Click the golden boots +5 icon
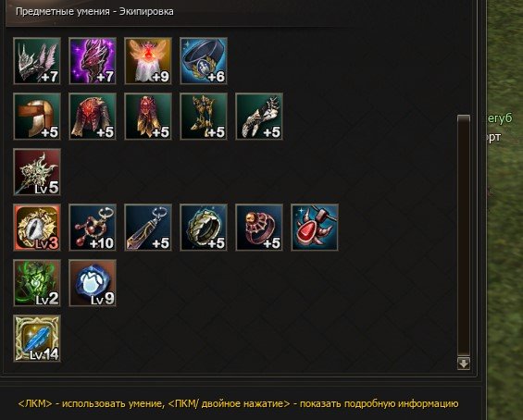523x420 pixels. point(204,117)
